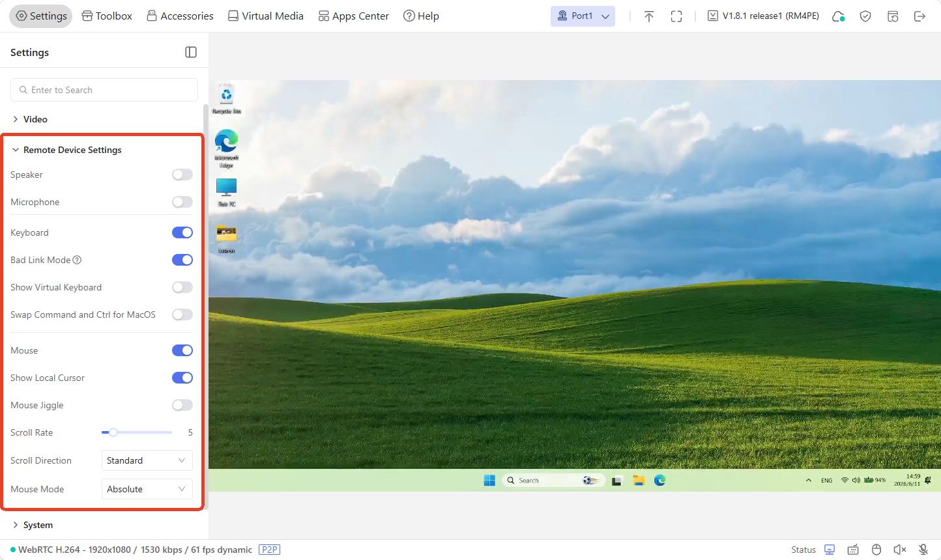Open the Help menu
The image size is (941, 560).
(421, 16)
